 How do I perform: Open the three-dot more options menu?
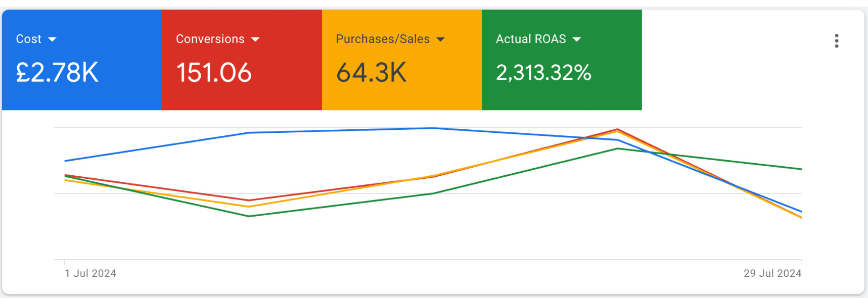pyautogui.click(x=836, y=41)
